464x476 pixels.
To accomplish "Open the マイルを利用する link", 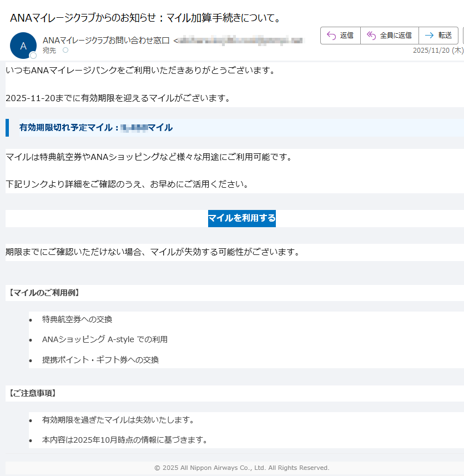I will click(x=241, y=218).
